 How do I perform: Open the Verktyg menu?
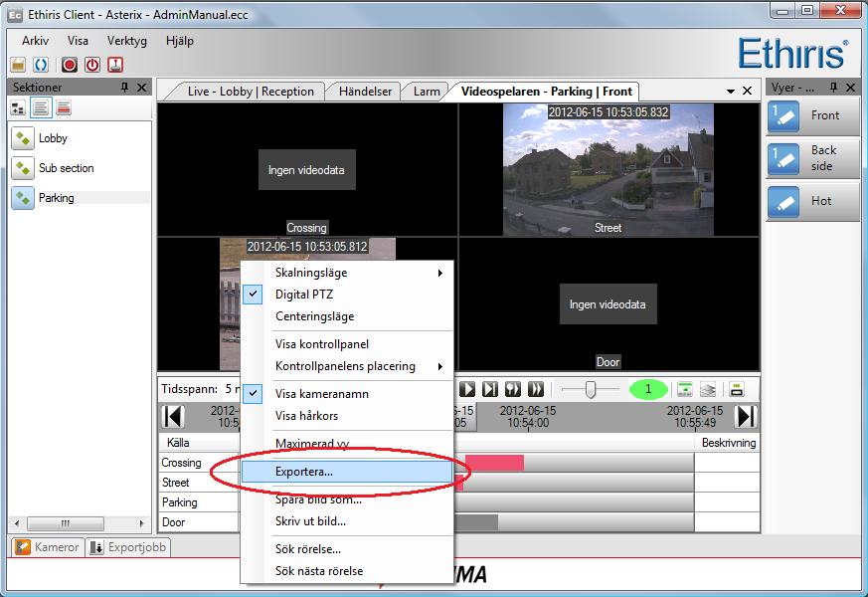(126, 41)
